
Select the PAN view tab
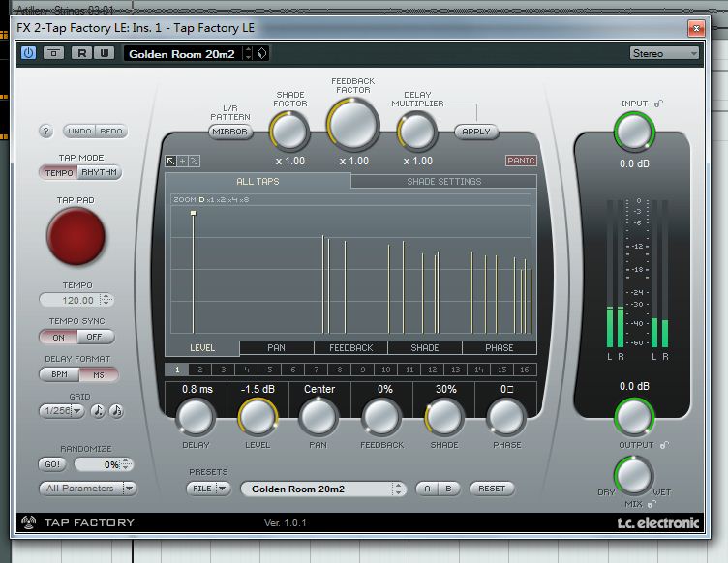(x=276, y=348)
